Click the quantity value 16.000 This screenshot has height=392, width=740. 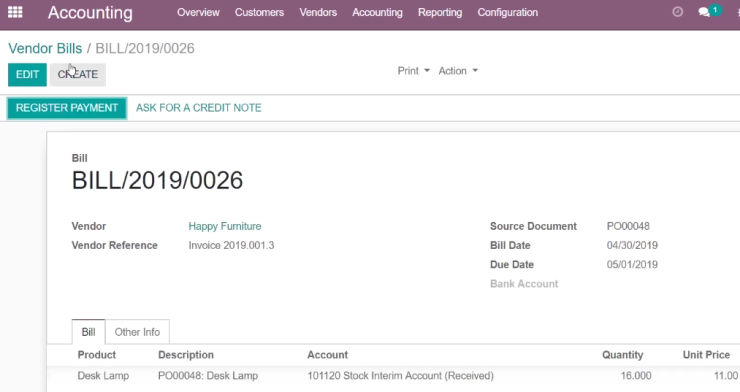[636, 376]
